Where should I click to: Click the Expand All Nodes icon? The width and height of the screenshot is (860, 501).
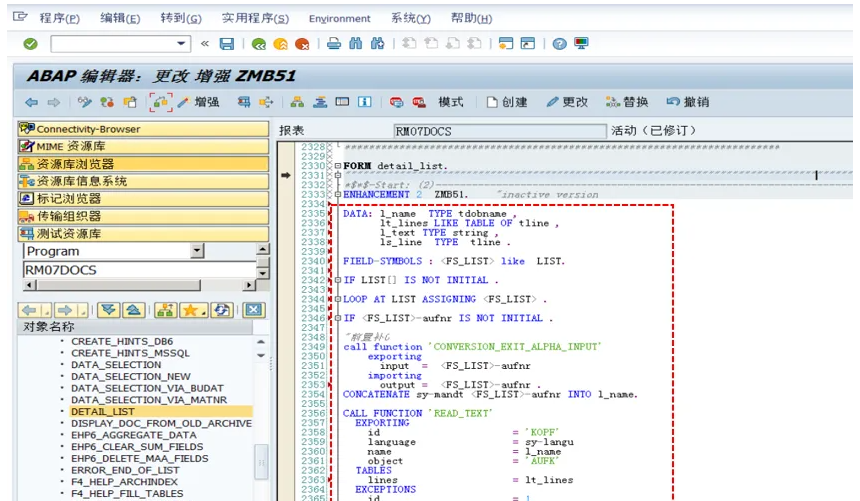109,310
